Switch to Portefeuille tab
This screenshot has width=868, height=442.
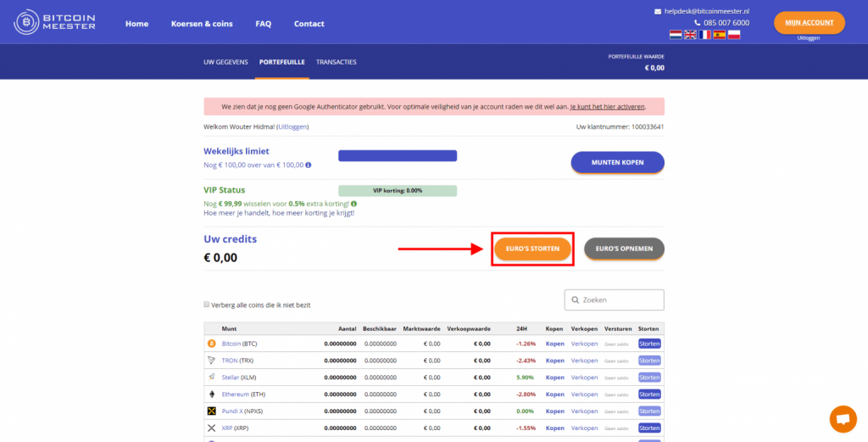point(281,62)
